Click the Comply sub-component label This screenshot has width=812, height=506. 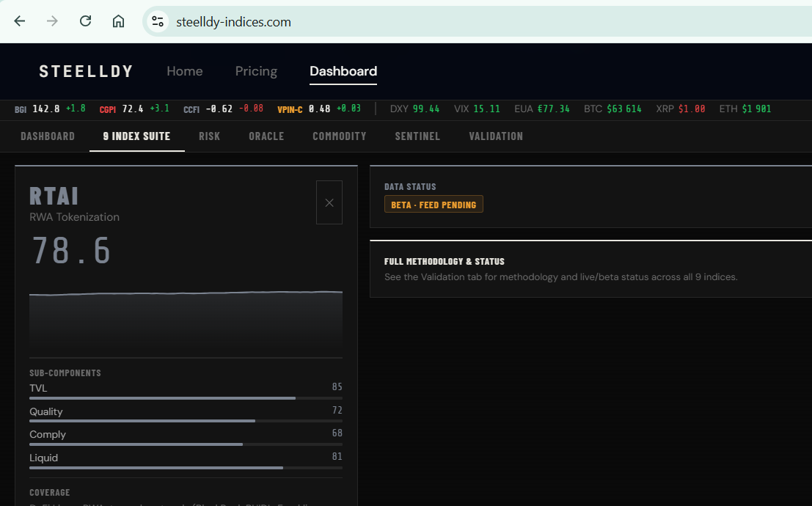(48, 435)
